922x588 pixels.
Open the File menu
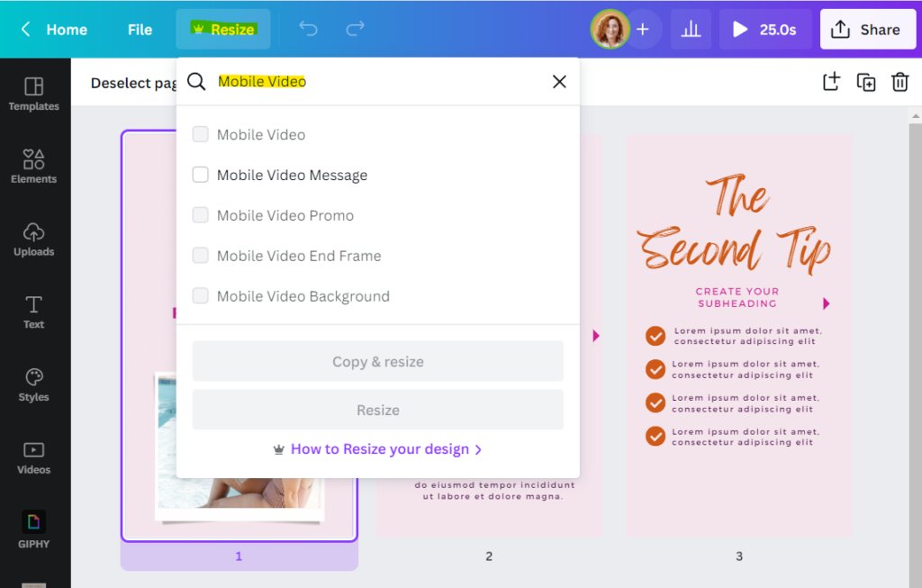140,29
